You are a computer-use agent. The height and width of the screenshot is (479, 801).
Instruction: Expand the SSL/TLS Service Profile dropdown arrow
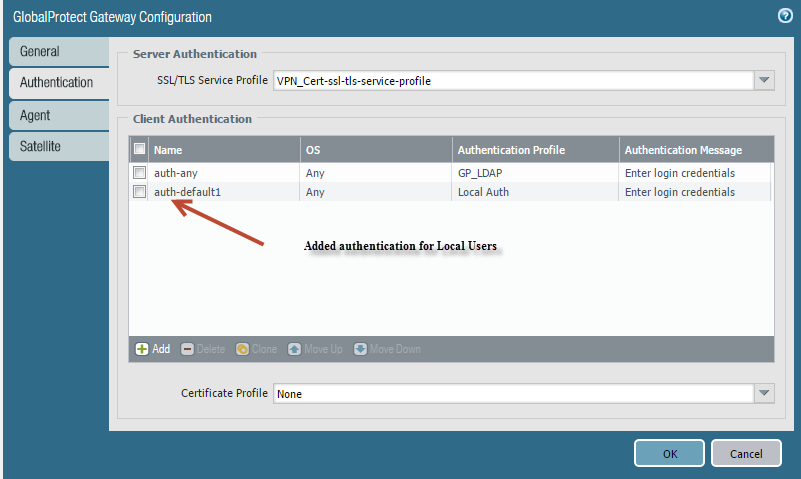[x=764, y=81]
